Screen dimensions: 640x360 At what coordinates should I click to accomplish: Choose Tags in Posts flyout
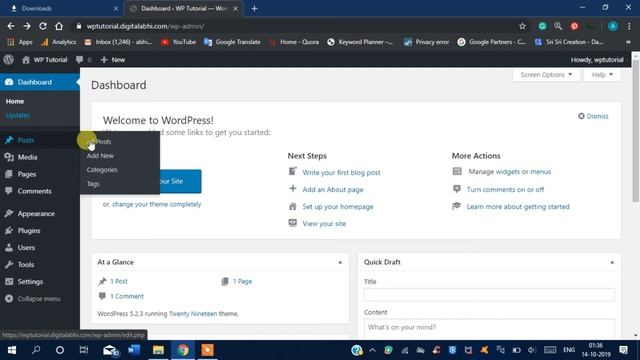[93, 184]
